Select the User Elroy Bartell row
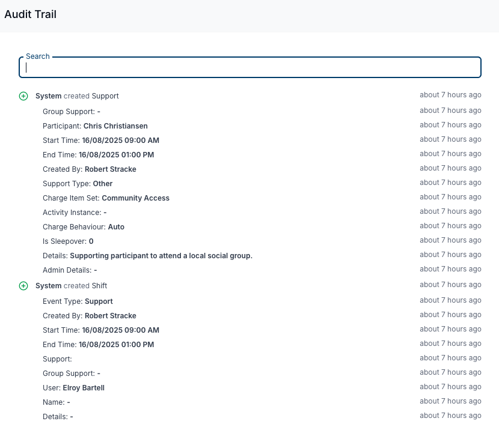This screenshot has width=499, height=448. tap(73, 388)
